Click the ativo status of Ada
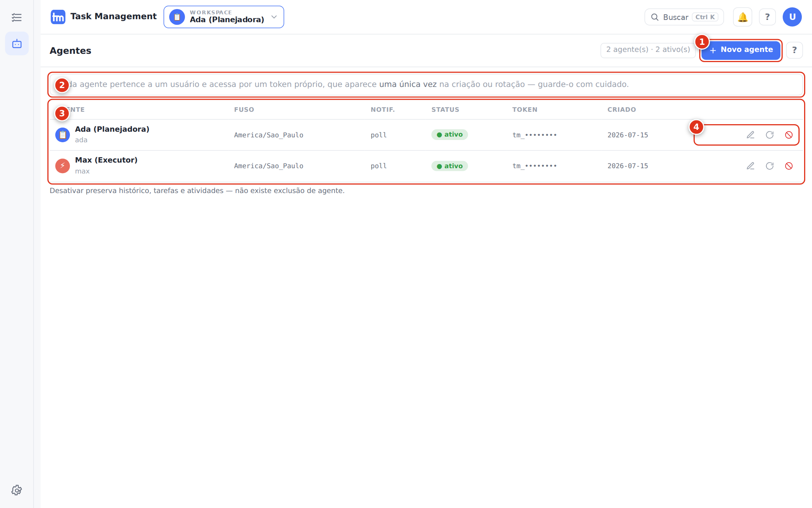This screenshot has width=812, height=508. 450,135
